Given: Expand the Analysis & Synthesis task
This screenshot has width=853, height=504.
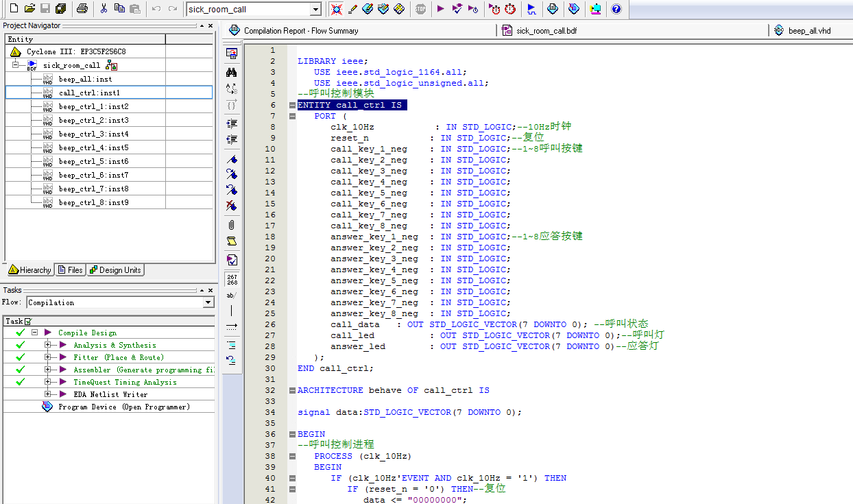Looking at the screenshot, I should click(x=48, y=345).
